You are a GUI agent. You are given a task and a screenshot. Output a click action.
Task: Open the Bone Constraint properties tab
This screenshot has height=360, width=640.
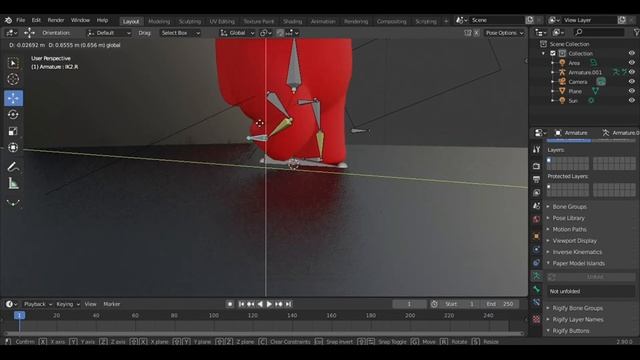pyautogui.click(x=536, y=302)
